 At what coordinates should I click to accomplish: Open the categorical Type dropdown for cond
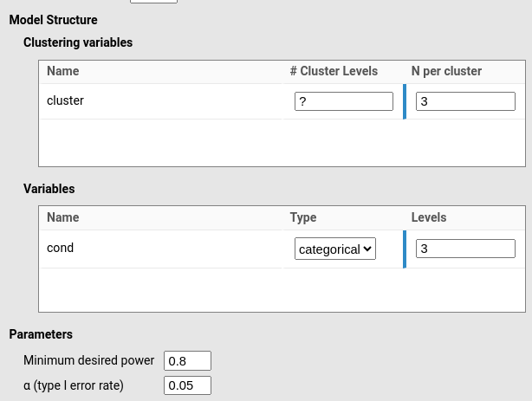(334, 249)
